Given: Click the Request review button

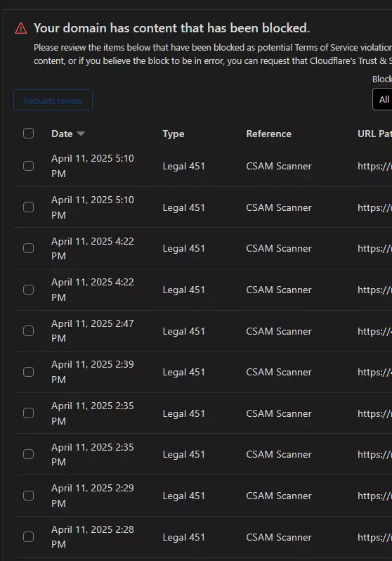Looking at the screenshot, I should pos(53,100).
